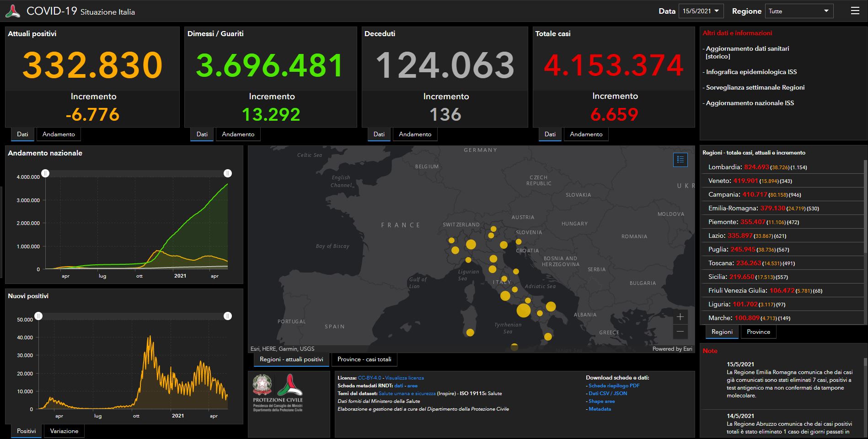Grab left handle of Nuovi positivi range slider
The image size is (868, 439).
coord(39,316)
